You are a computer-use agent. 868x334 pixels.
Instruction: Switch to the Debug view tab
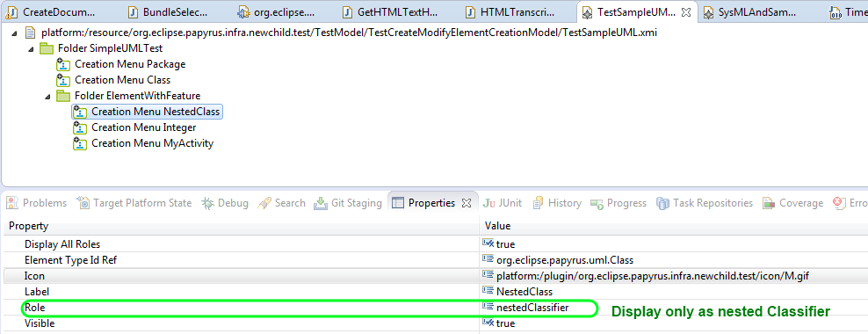pyautogui.click(x=224, y=203)
